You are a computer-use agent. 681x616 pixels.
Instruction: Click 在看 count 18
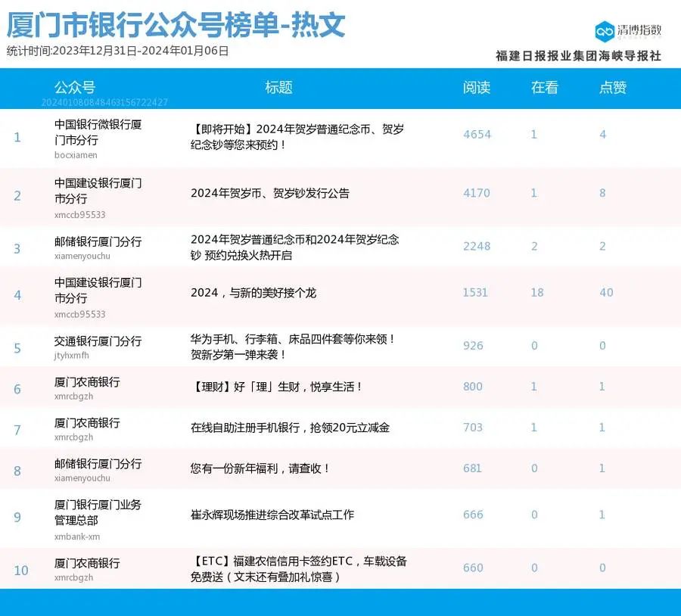(536, 292)
